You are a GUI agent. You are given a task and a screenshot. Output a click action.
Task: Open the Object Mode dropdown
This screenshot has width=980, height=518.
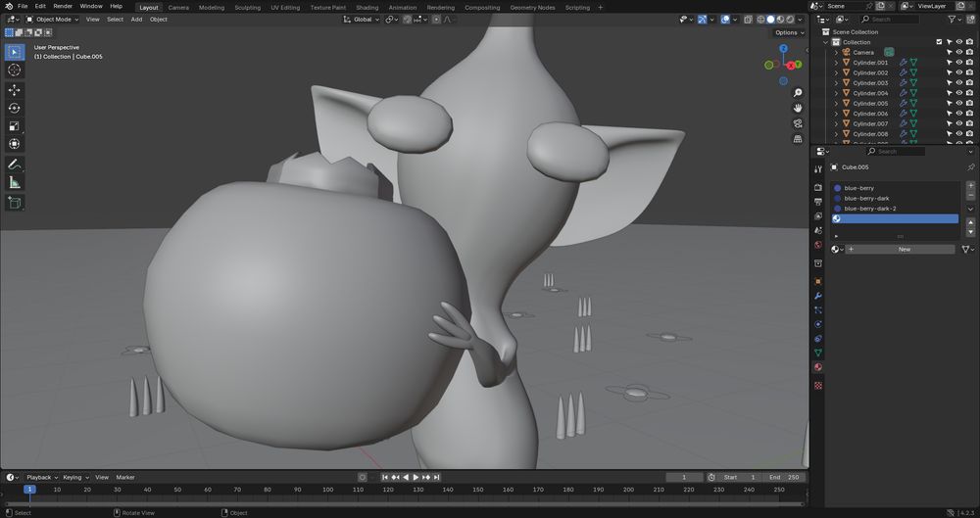point(53,20)
